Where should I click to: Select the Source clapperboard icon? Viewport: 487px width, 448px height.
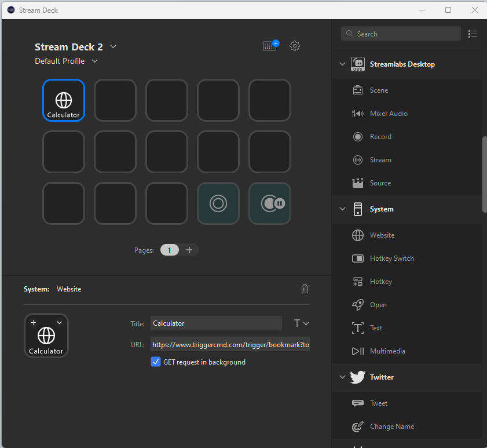point(358,183)
